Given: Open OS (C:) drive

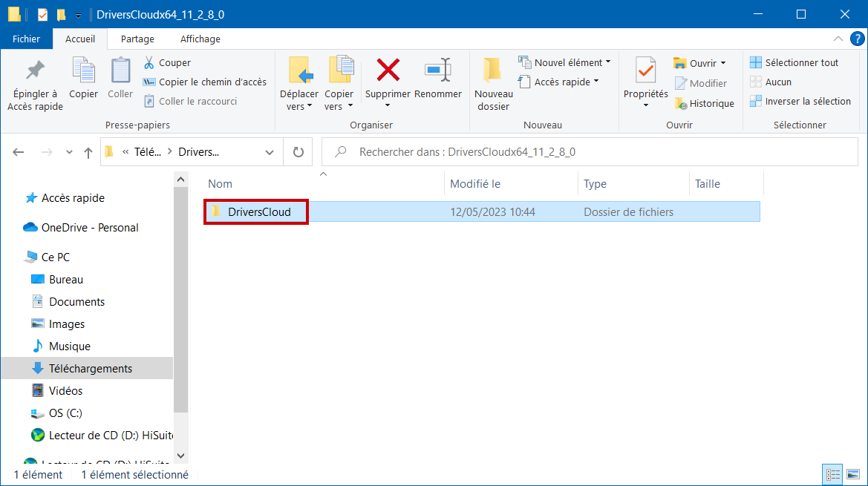Looking at the screenshot, I should click(x=56, y=413).
